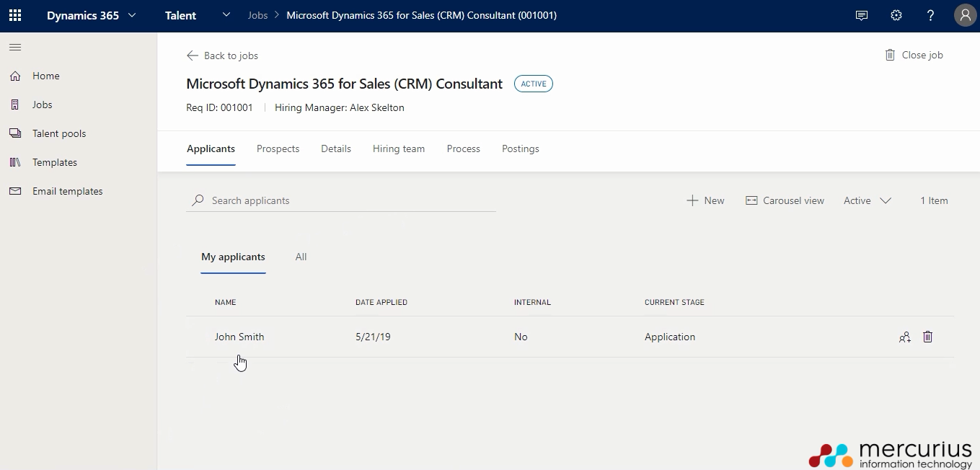This screenshot has height=470, width=980.
Task: Select the My applicants sub-tab
Action: point(233,257)
